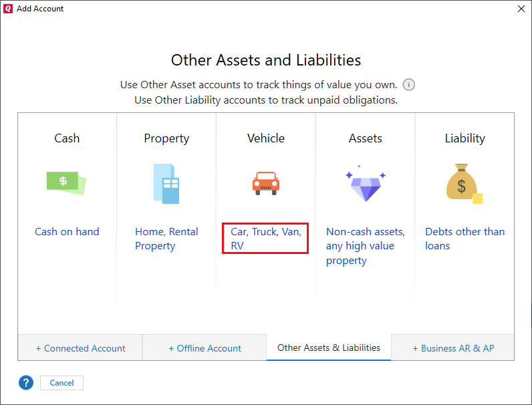Open the Offline Account tab
Screen dimensions: 532x405
(205, 348)
